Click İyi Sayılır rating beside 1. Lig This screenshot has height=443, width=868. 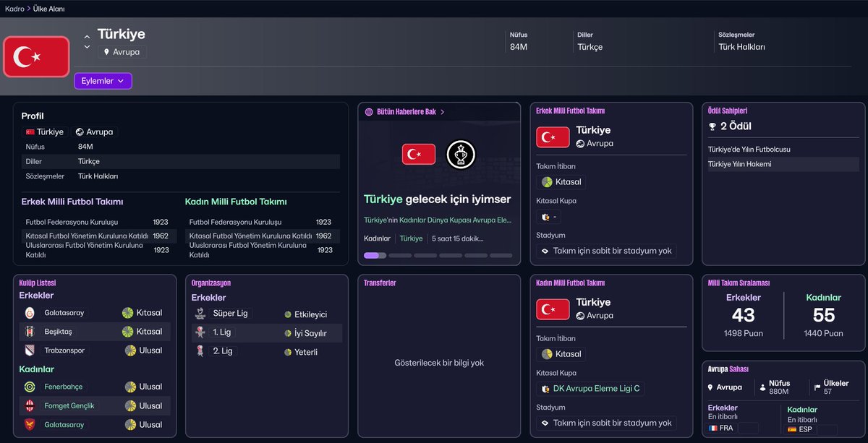(x=306, y=333)
